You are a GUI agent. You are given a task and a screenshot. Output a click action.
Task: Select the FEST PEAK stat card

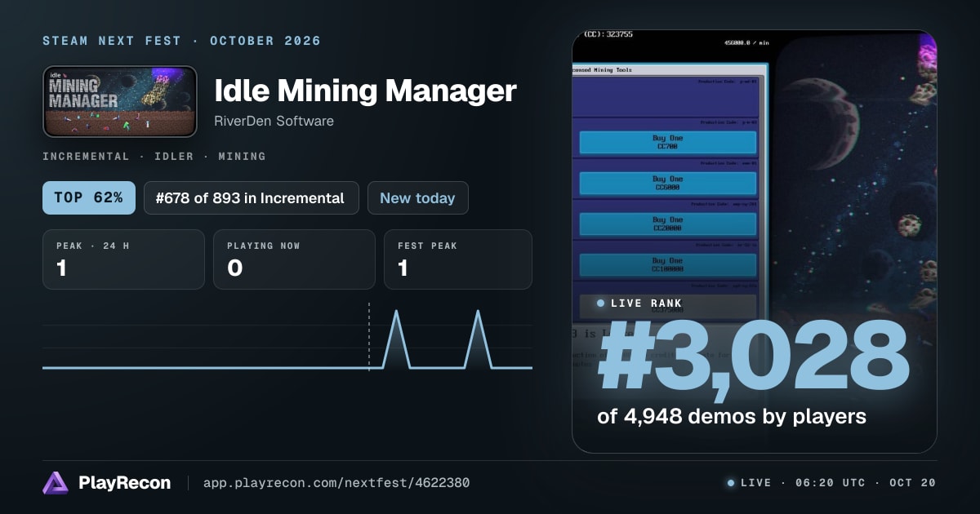pyautogui.click(x=458, y=259)
